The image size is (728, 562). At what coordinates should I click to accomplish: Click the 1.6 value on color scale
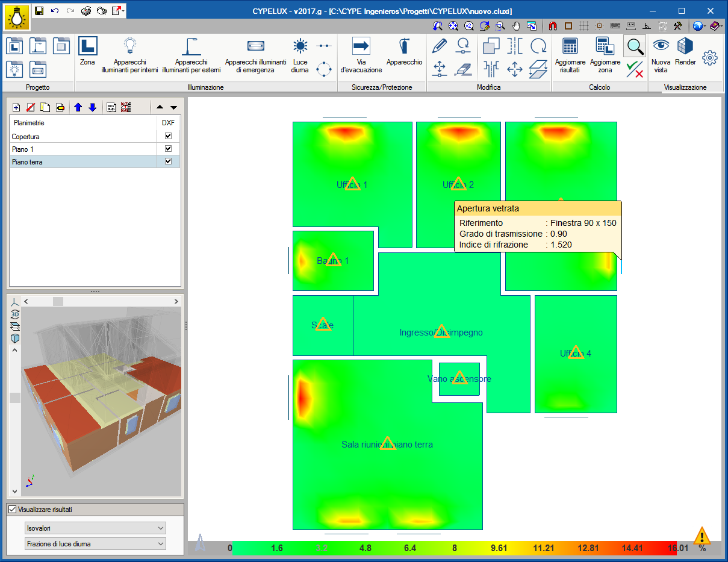point(277,548)
